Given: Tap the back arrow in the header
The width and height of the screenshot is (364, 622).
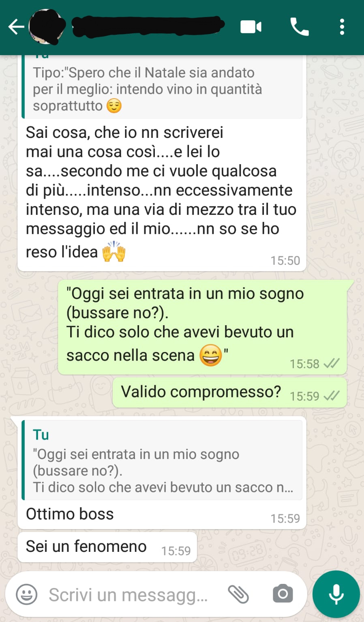Looking at the screenshot, I should [16, 27].
